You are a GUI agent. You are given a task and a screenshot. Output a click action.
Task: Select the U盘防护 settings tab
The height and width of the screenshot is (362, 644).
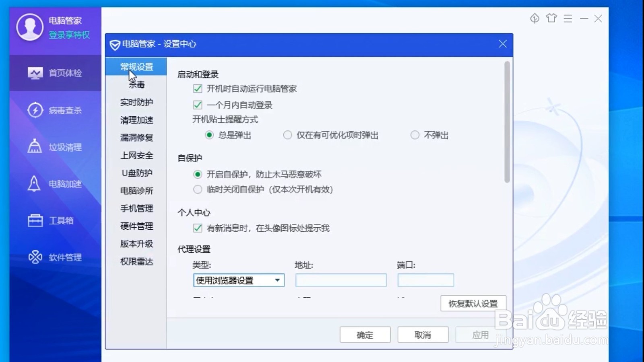[x=136, y=173]
